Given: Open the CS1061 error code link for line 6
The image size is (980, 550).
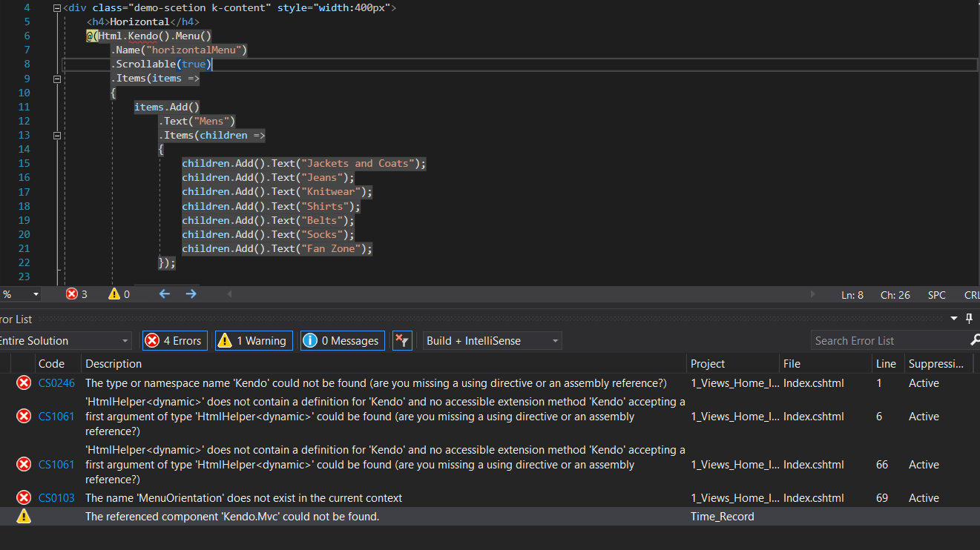Looking at the screenshot, I should [x=56, y=417].
